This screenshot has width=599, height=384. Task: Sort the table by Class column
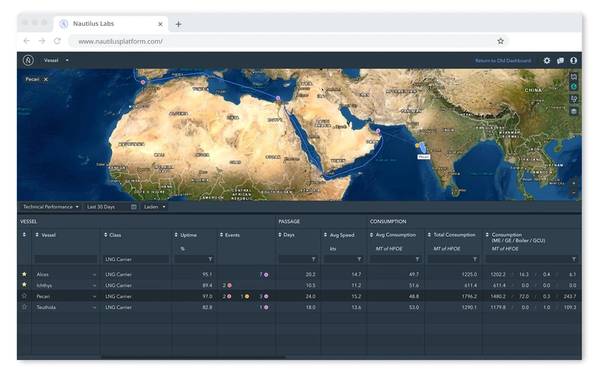(105, 235)
